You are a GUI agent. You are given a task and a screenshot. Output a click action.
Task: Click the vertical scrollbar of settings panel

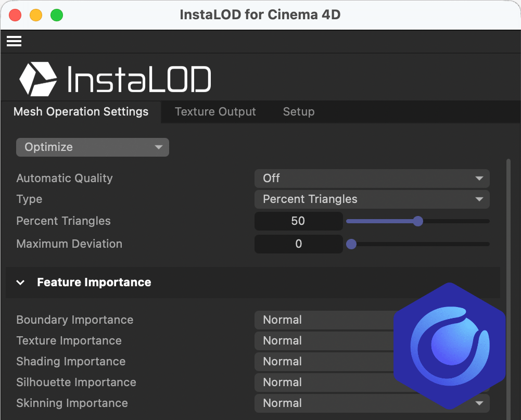coord(508,289)
